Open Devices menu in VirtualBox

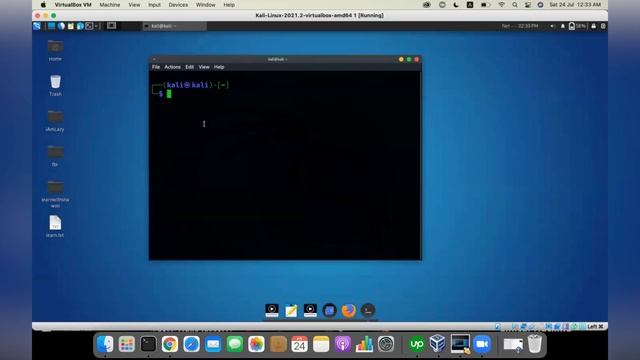tap(178, 5)
